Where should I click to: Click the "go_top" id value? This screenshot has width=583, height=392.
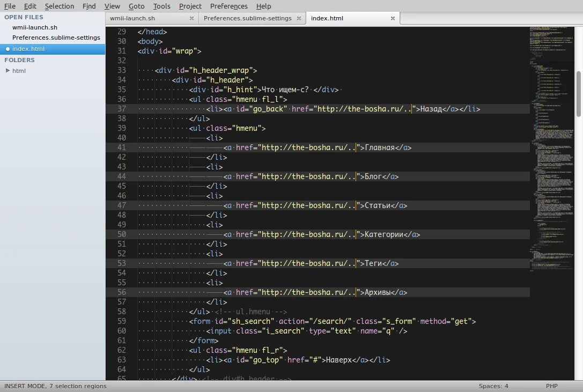tap(266, 360)
